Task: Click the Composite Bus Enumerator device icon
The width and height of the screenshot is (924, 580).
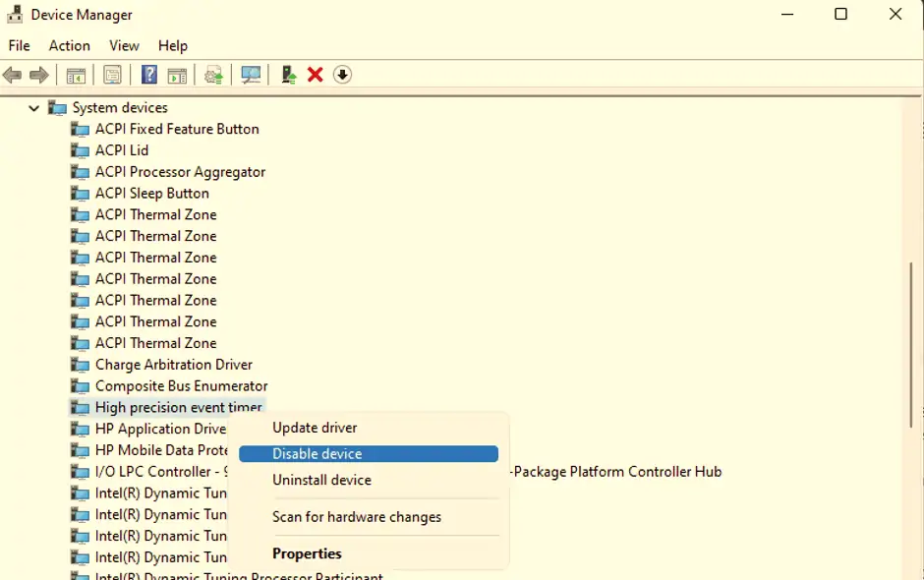Action: pos(81,386)
